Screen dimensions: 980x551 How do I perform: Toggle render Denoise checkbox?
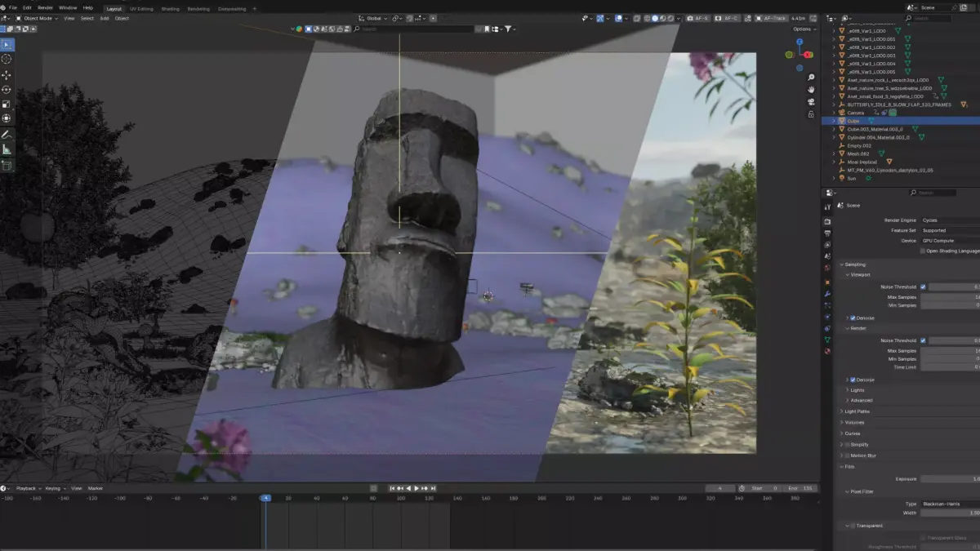pos(853,380)
